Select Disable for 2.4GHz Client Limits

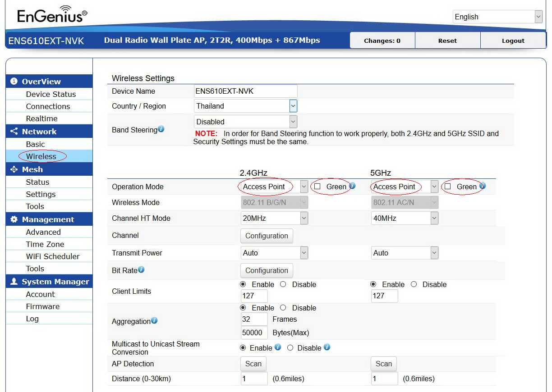(283, 284)
